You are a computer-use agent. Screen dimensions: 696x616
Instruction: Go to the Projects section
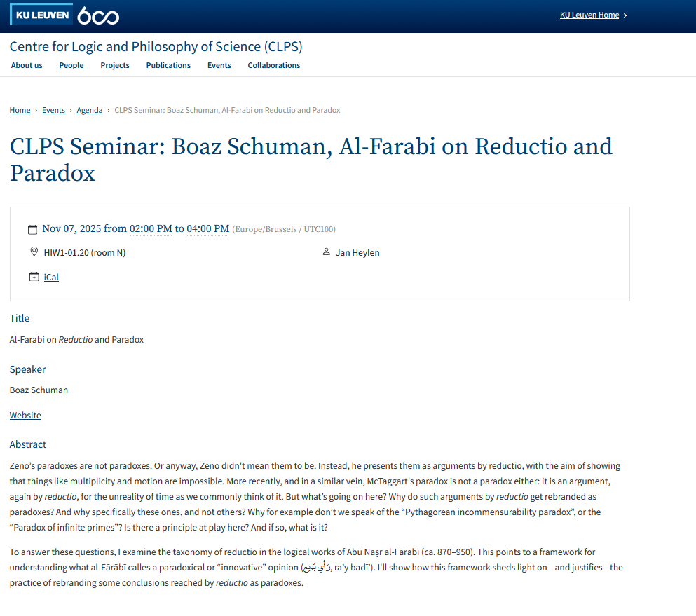(x=115, y=65)
